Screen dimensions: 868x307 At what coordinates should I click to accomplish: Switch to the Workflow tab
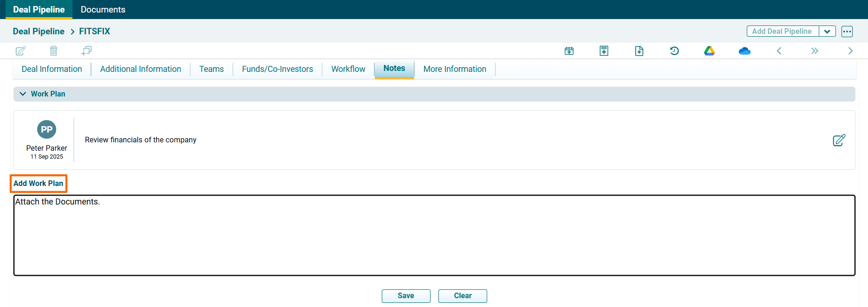[348, 69]
